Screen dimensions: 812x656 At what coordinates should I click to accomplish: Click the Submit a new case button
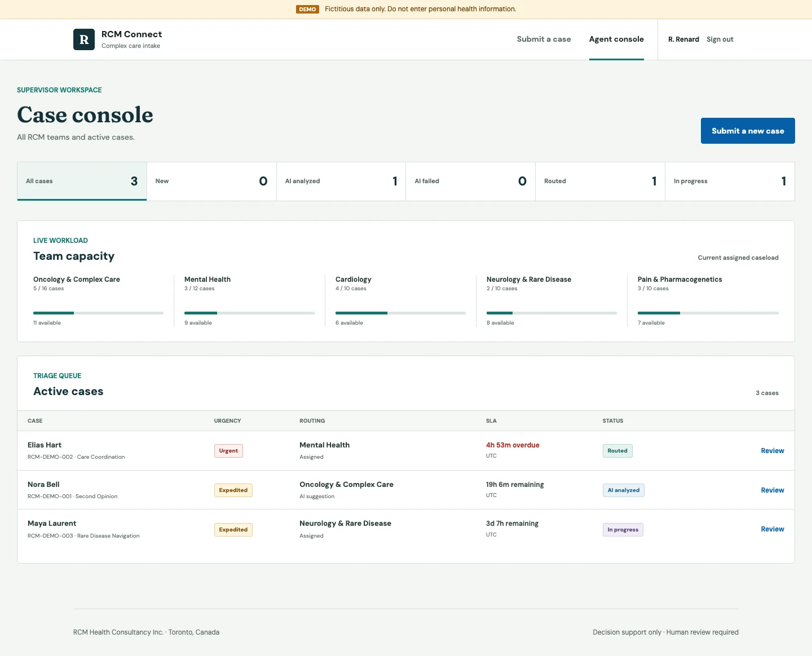pos(748,131)
